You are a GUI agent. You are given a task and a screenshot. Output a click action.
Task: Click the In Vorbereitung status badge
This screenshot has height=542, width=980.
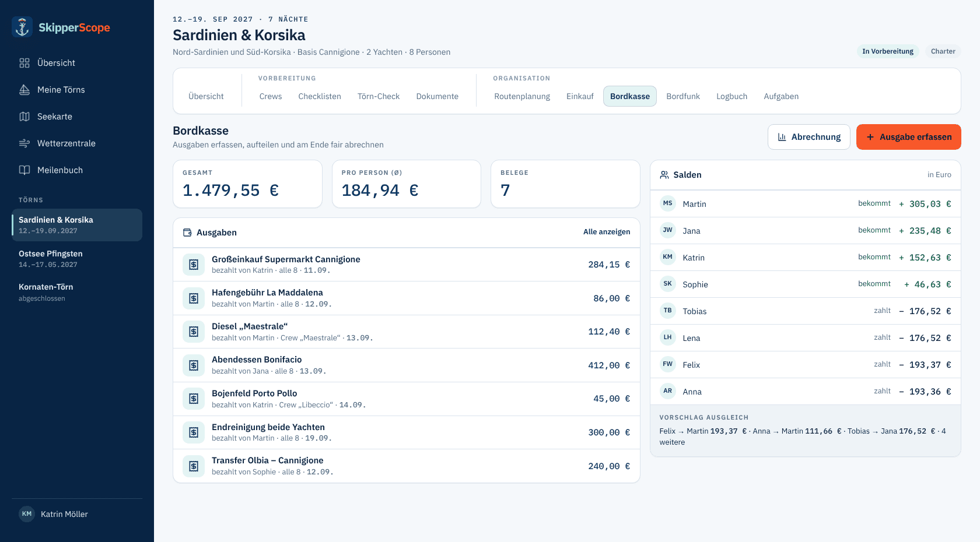tap(888, 51)
